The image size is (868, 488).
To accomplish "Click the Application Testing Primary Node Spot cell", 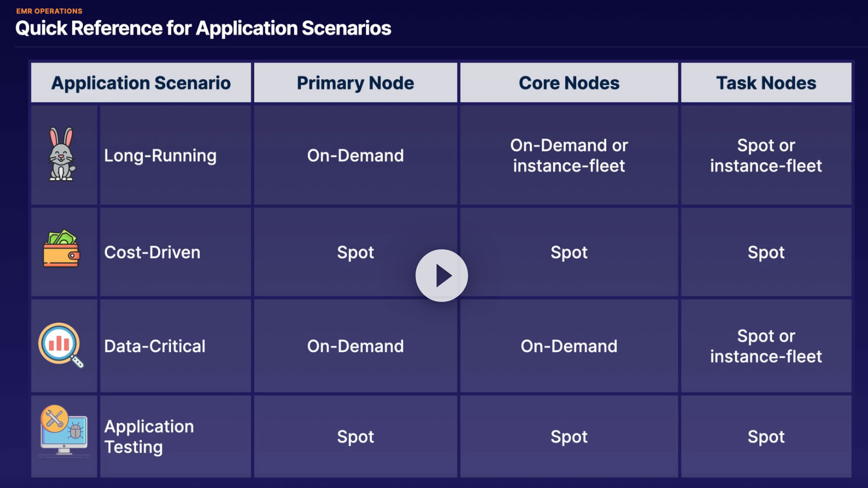I will (355, 437).
